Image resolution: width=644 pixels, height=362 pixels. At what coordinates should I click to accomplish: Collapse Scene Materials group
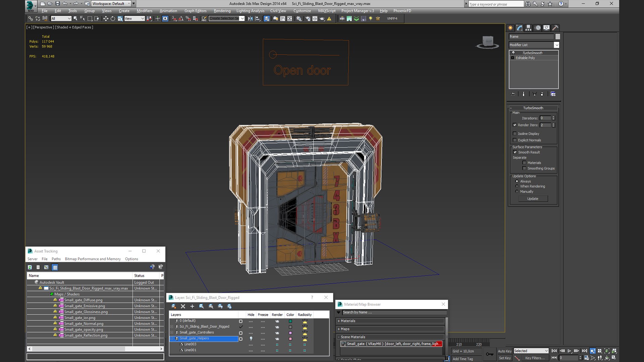(x=338, y=337)
